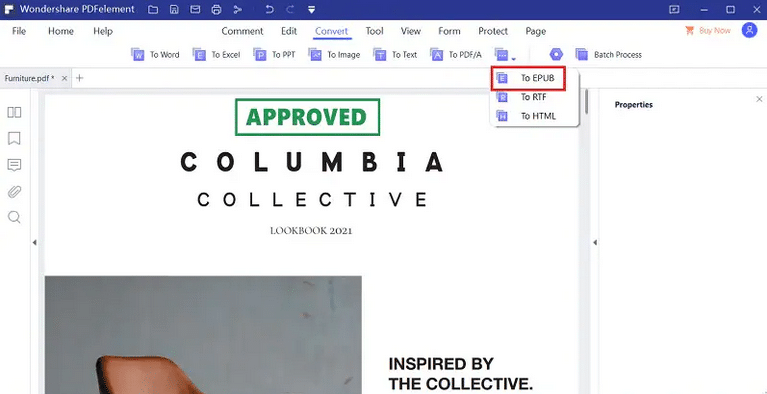
Task: Open the Home tab
Action: 61,31
